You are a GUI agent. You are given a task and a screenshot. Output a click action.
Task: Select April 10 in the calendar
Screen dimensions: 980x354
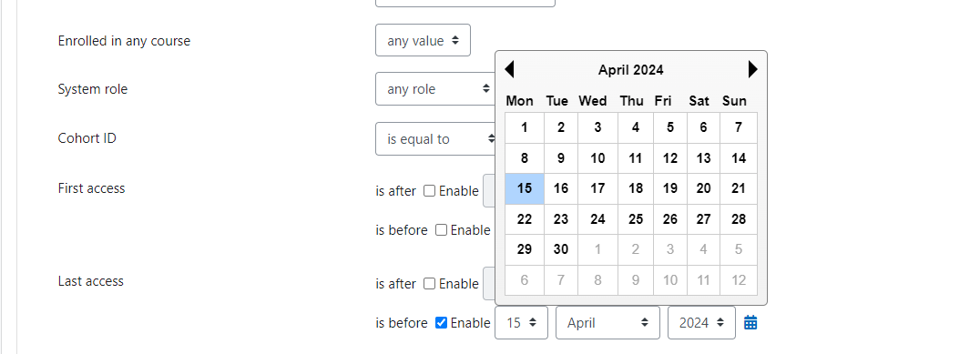click(598, 158)
